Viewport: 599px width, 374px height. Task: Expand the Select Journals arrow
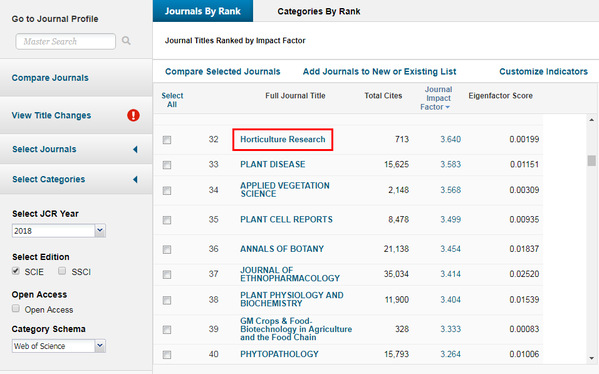pyautogui.click(x=135, y=149)
